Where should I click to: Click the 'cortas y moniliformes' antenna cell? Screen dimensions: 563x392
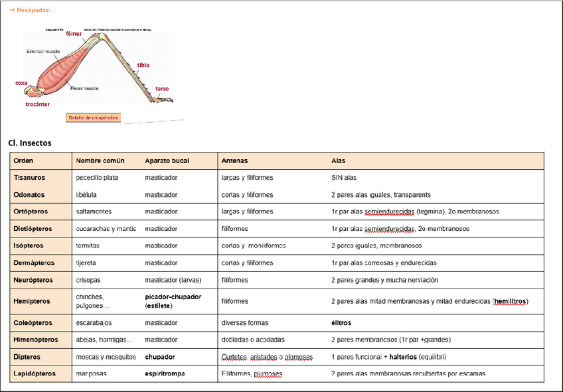tap(254, 245)
